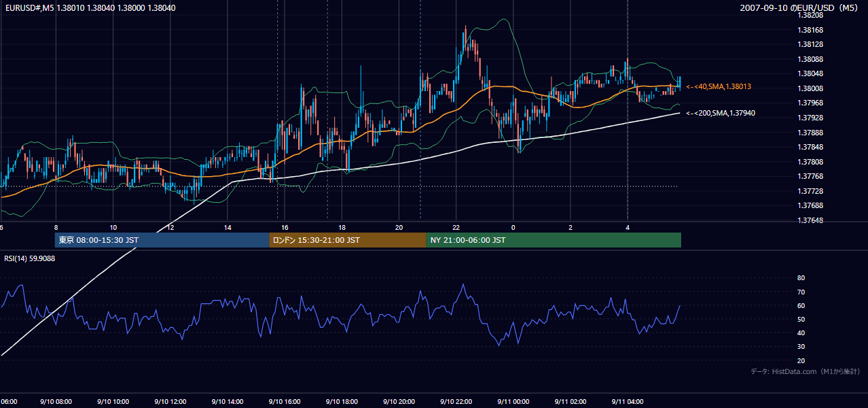This screenshot has width=868, height=408.
Task: Select the ロンドン 15:30-21:00 JST session bar
Action: coord(347,240)
